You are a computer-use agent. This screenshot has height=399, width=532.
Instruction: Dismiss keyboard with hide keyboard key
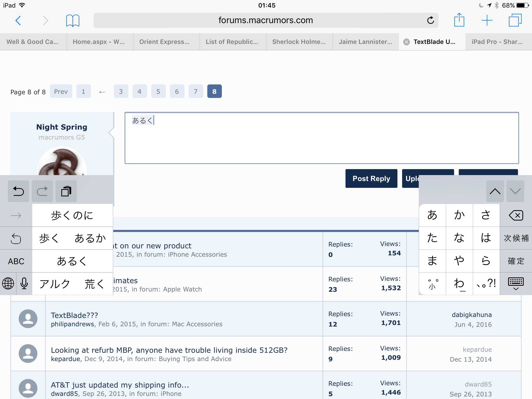(x=516, y=284)
